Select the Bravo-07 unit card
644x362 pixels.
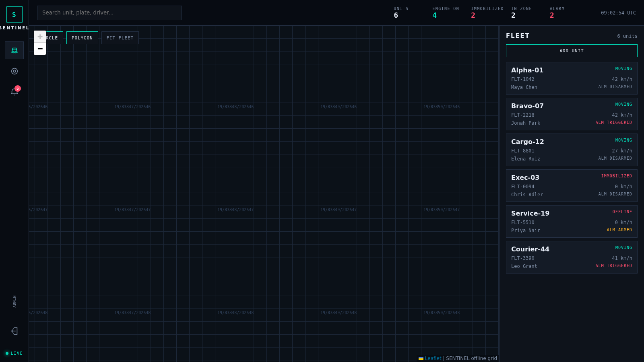click(x=572, y=114)
